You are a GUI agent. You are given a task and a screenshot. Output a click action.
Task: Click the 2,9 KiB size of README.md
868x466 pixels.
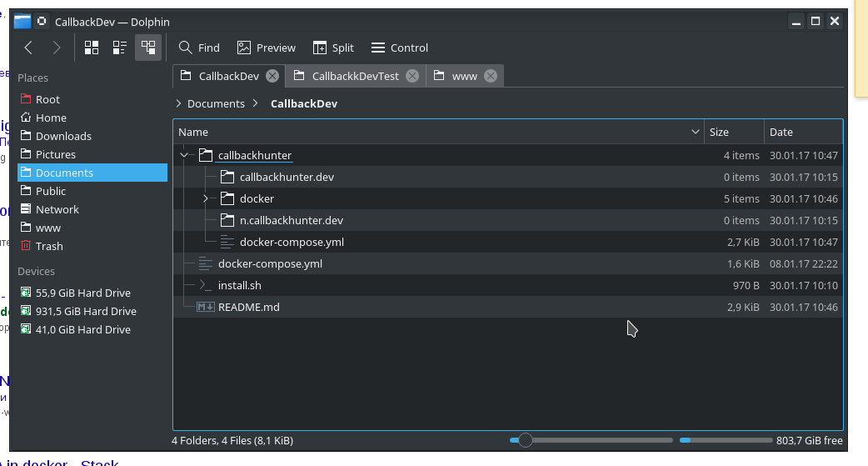tap(743, 307)
